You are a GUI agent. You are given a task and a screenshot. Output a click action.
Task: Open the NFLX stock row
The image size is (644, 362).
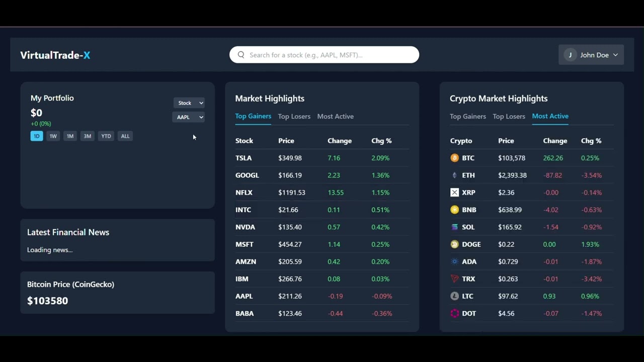(x=322, y=193)
